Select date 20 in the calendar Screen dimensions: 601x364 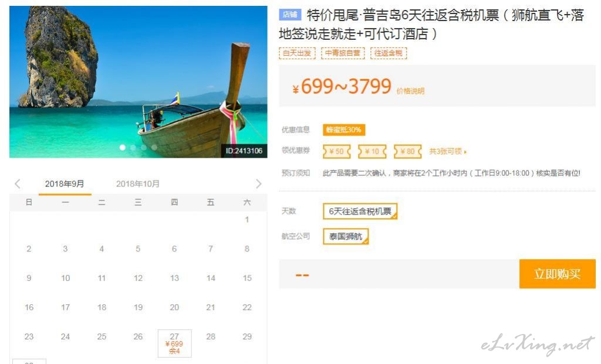point(174,307)
